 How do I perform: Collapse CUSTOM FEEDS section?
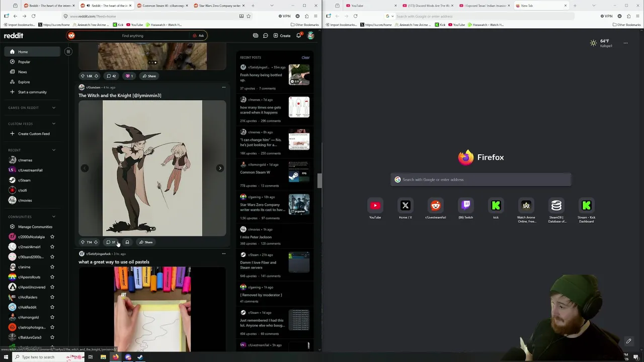54,124
